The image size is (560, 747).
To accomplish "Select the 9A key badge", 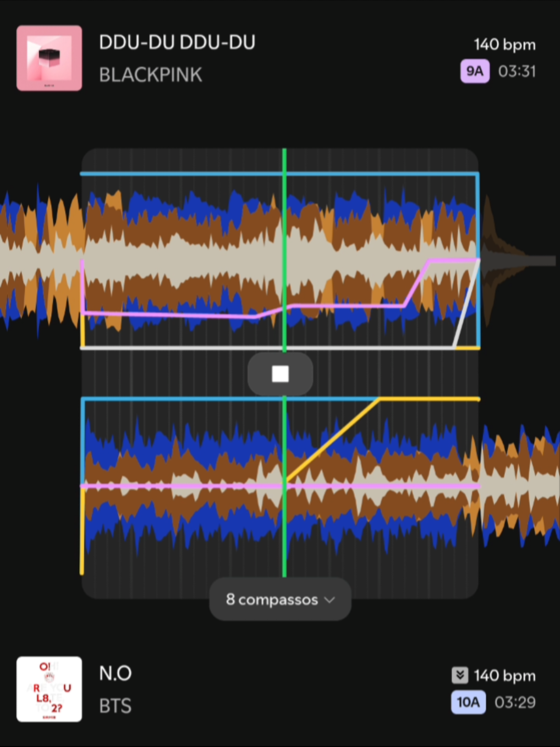I will [x=475, y=71].
